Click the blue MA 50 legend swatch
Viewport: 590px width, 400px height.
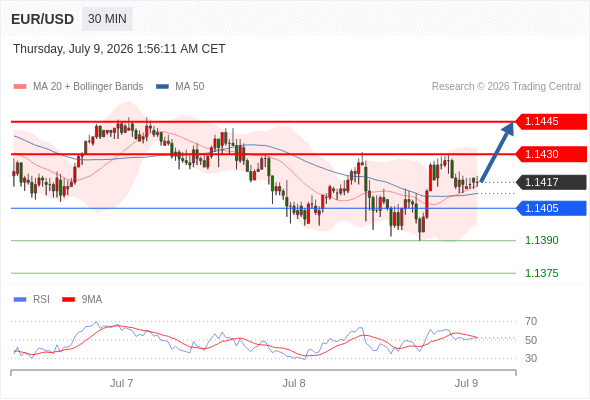click(162, 87)
